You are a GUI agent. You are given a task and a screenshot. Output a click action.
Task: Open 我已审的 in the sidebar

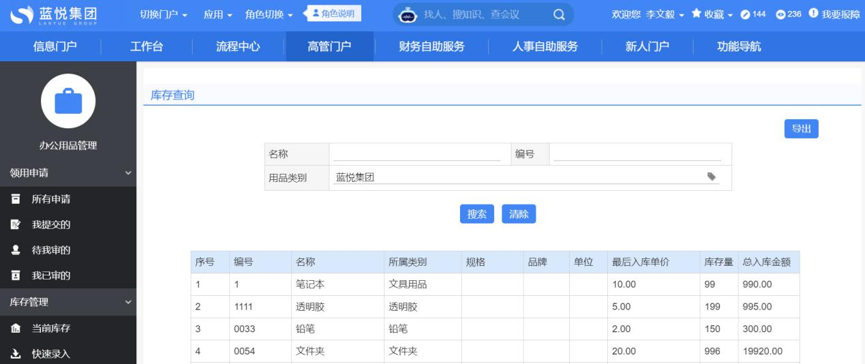[x=51, y=275]
